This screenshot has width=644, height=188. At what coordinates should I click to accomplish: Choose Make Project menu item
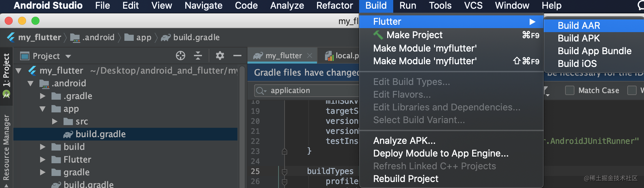[x=451, y=35]
